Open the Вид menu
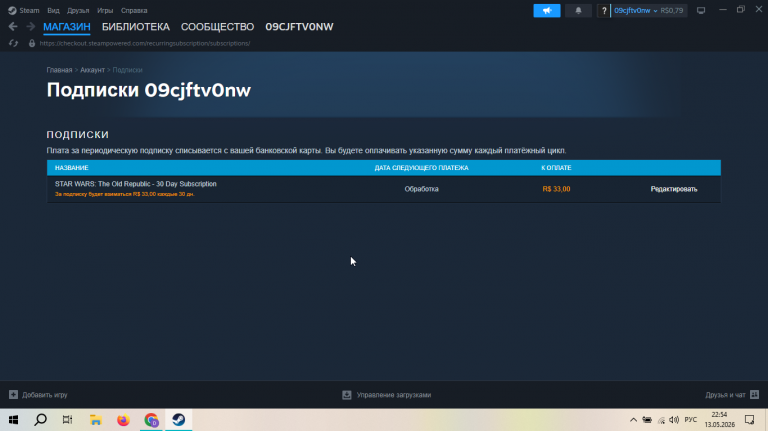The width and height of the screenshot is (768, 431). [x=53, y=10]
